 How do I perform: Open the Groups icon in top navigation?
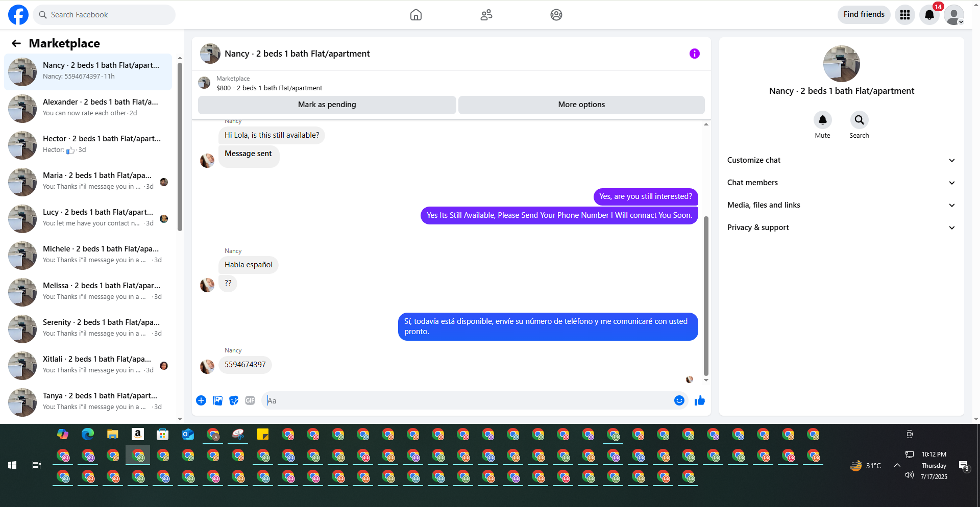click(x=556, y=15)
